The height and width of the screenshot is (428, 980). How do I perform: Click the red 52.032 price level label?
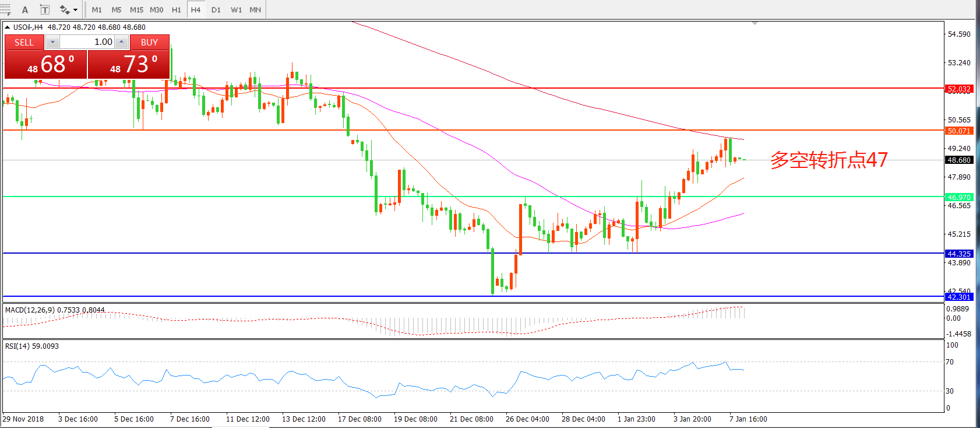(x=958, y=89)
